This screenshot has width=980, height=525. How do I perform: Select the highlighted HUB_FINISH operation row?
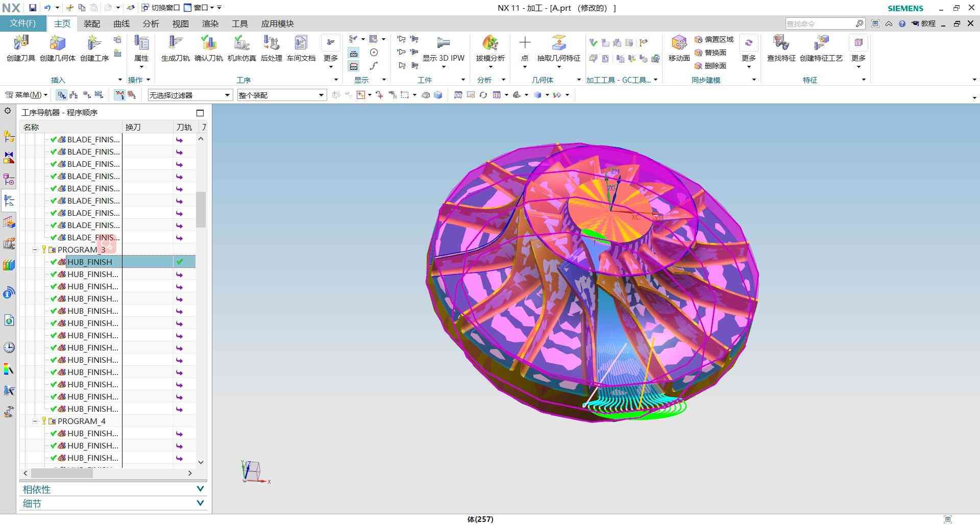tap(107, 262)
